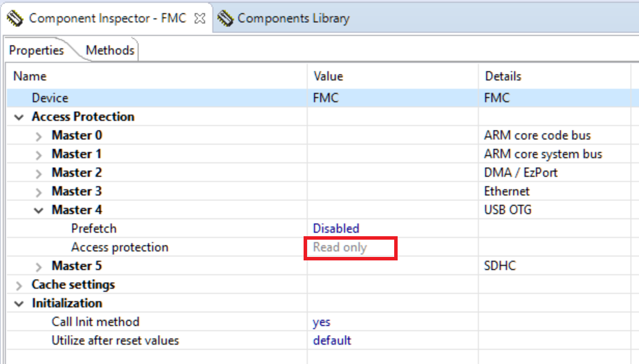Viewport: 639px width, 364px height.
Task: Open the Methods tab
Action: click(110, 50)
